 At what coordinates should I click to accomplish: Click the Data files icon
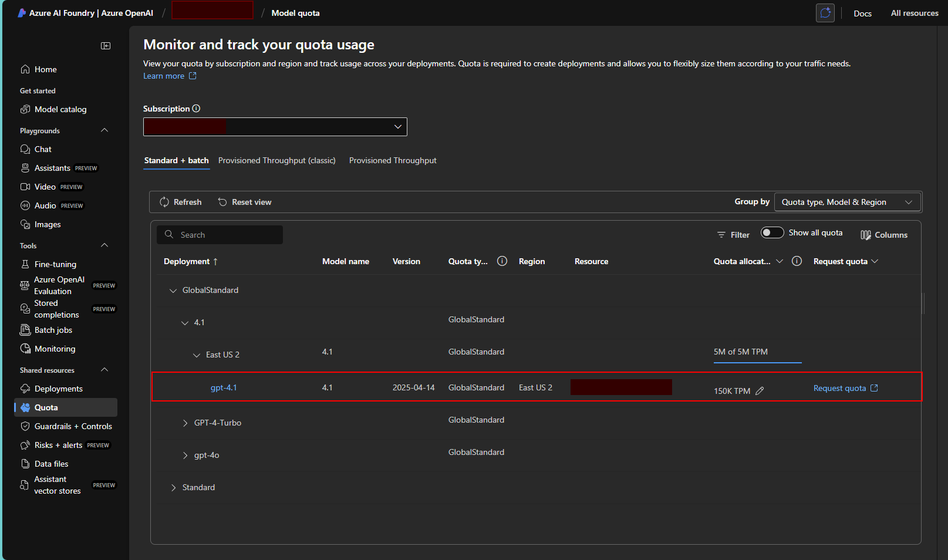25,464
